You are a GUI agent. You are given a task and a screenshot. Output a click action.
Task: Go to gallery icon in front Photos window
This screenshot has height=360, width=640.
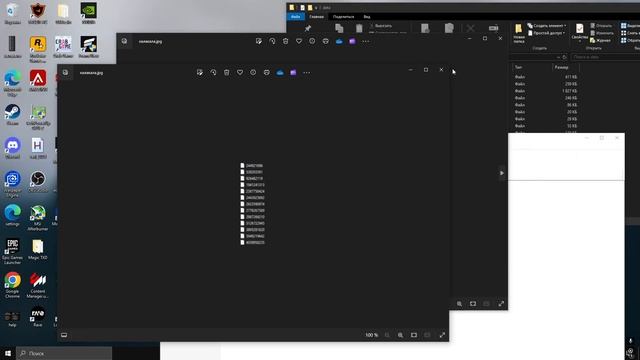(65, 72)
